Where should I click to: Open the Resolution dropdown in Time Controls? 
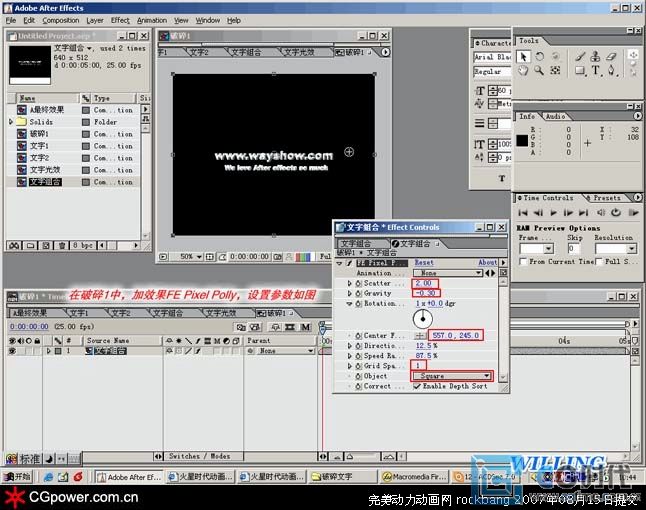pyautogui.click(x=616, y=248)
